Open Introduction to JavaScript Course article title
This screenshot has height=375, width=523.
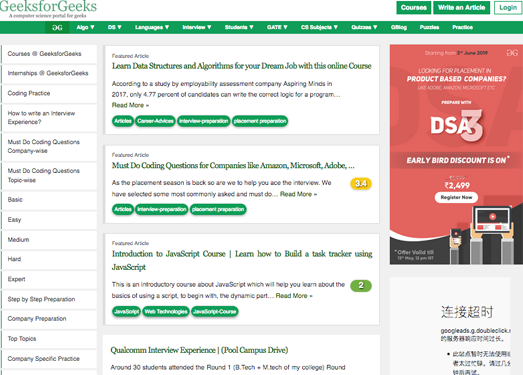(x=242, y=261)
